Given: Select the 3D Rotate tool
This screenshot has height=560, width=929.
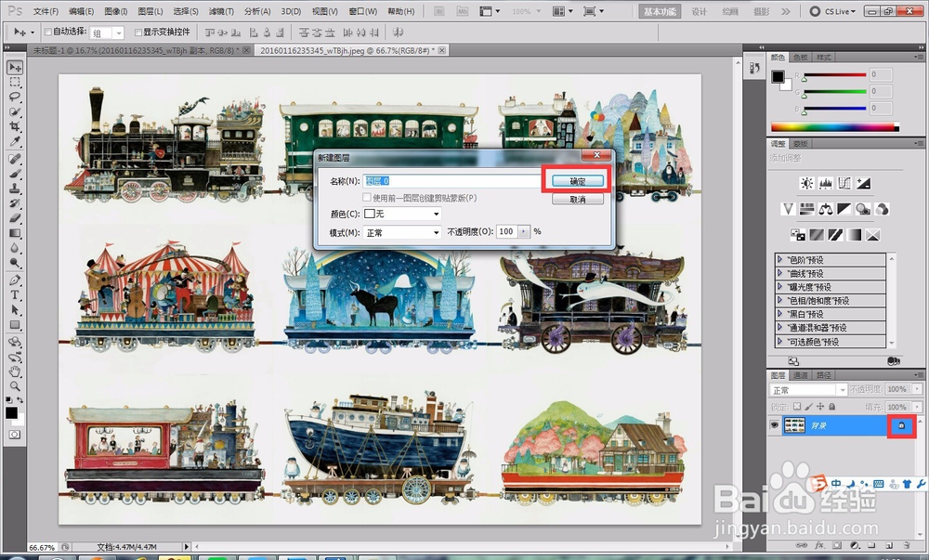Looking at the screenshot, I should (15, 342).
